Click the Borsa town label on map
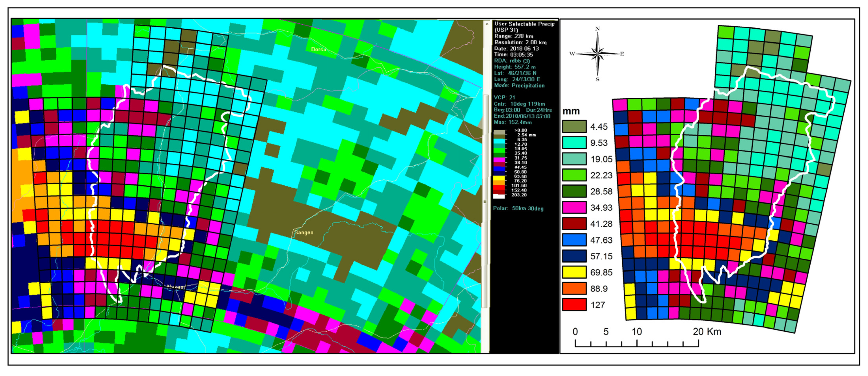 pos(318,49)
